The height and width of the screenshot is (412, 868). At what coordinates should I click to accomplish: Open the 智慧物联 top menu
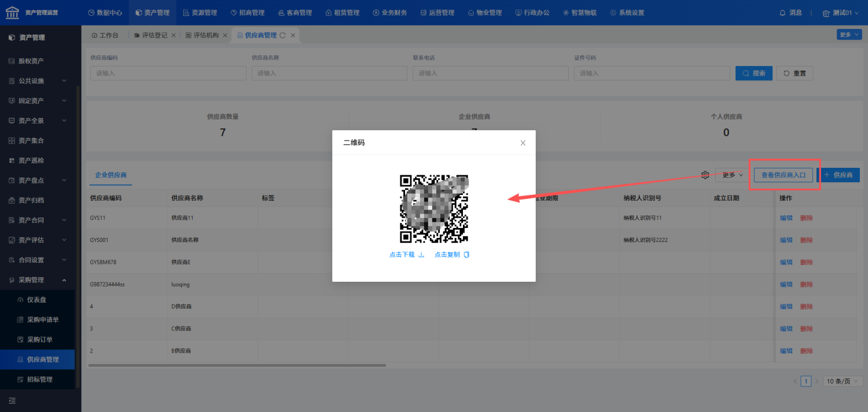tap(579, 13)
